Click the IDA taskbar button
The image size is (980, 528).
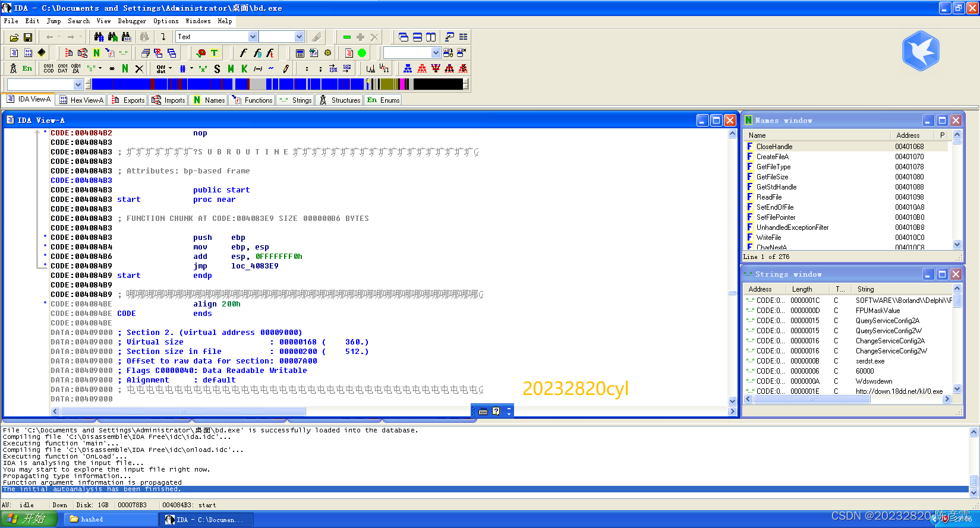207,520
